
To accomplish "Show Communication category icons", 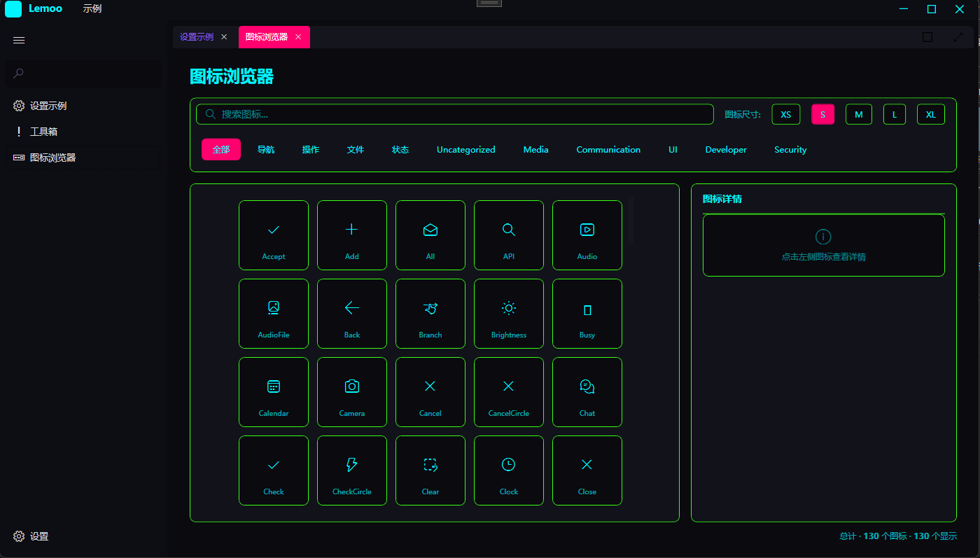I will [608, 149].
